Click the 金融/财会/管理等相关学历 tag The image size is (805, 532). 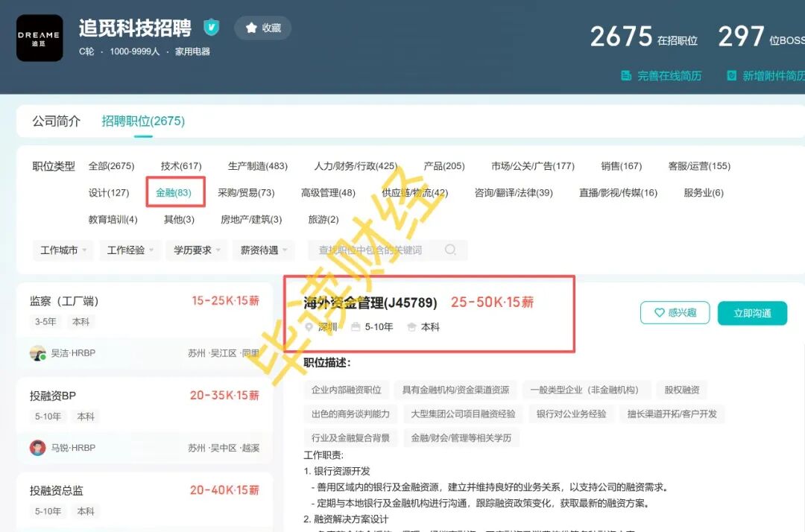click(x=461, y=438)
